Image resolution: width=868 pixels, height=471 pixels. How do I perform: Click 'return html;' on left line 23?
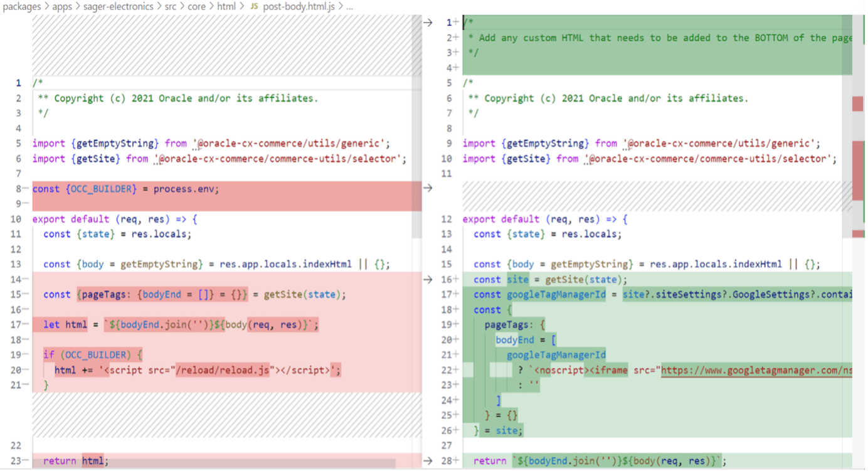click(77, 461)
